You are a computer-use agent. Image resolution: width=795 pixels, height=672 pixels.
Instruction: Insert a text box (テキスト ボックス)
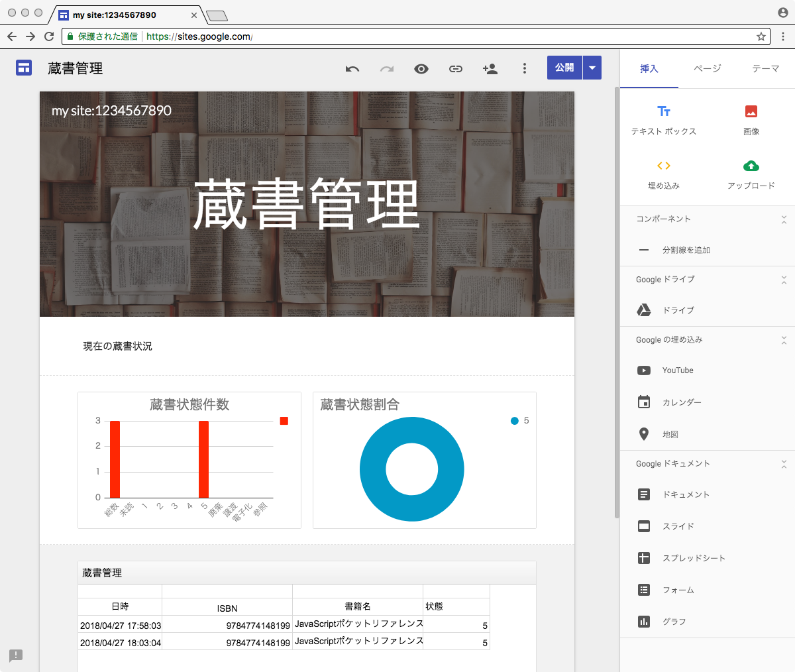664,119
